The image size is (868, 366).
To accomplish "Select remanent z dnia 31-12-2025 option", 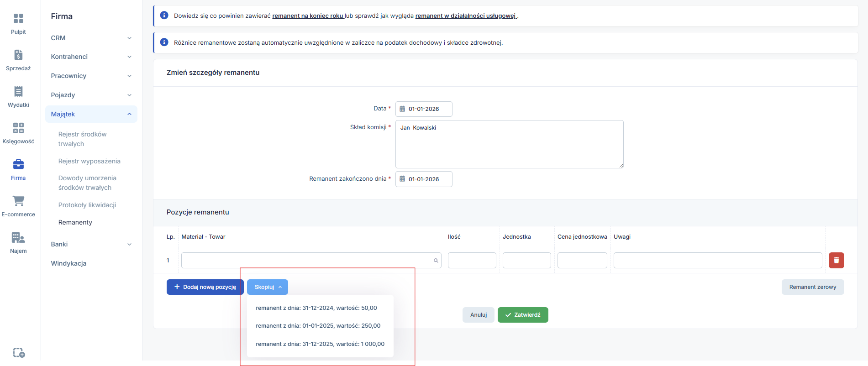I will (320, 344).
